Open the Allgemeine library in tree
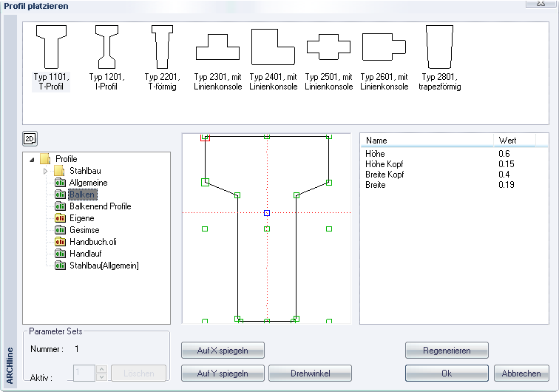This screenshot has height=392, width=559. point(89,183)
